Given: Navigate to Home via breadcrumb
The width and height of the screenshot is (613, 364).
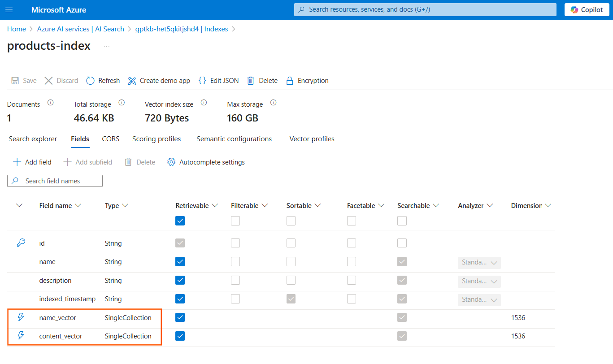Looking at the screenshot, I should tap(16, 29).
